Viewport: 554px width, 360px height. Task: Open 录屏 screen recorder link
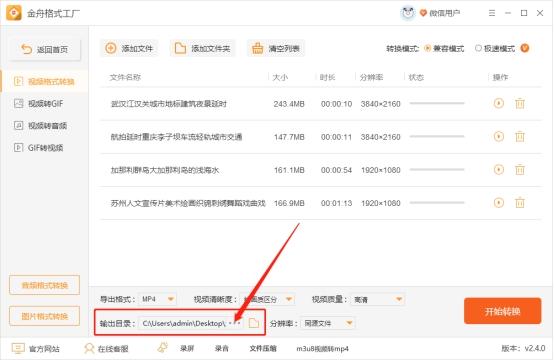(187, 348)
